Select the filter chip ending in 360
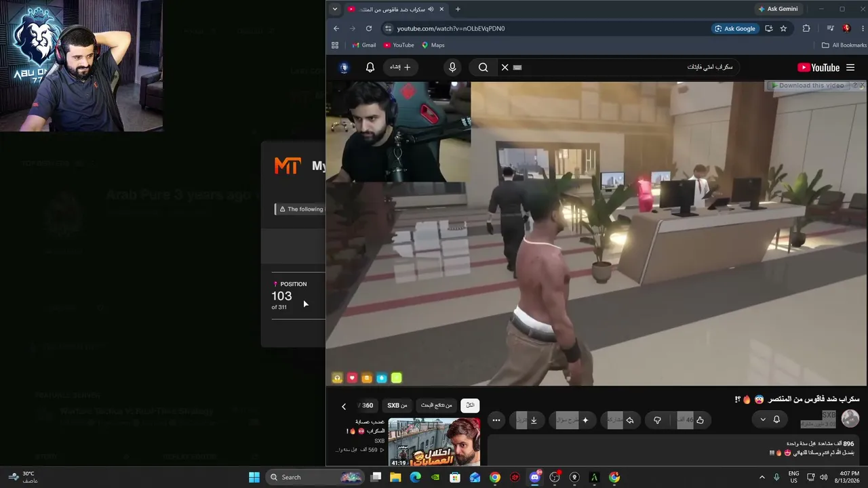 366,405
